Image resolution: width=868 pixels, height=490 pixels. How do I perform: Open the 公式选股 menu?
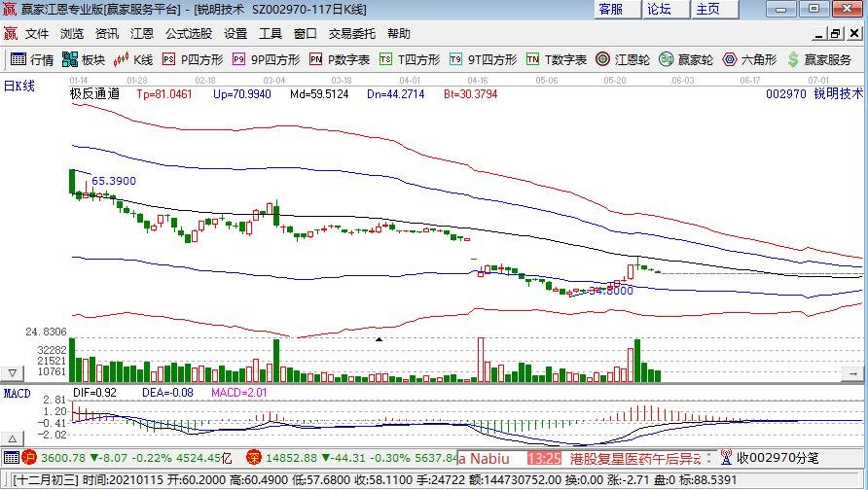click(x=189, y=34)
